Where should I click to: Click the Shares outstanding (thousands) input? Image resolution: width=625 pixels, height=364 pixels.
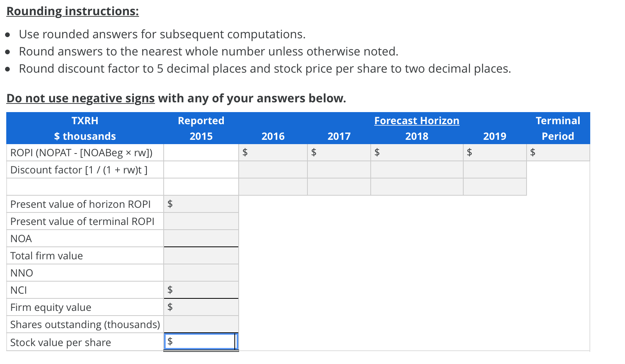coord(201,325)
